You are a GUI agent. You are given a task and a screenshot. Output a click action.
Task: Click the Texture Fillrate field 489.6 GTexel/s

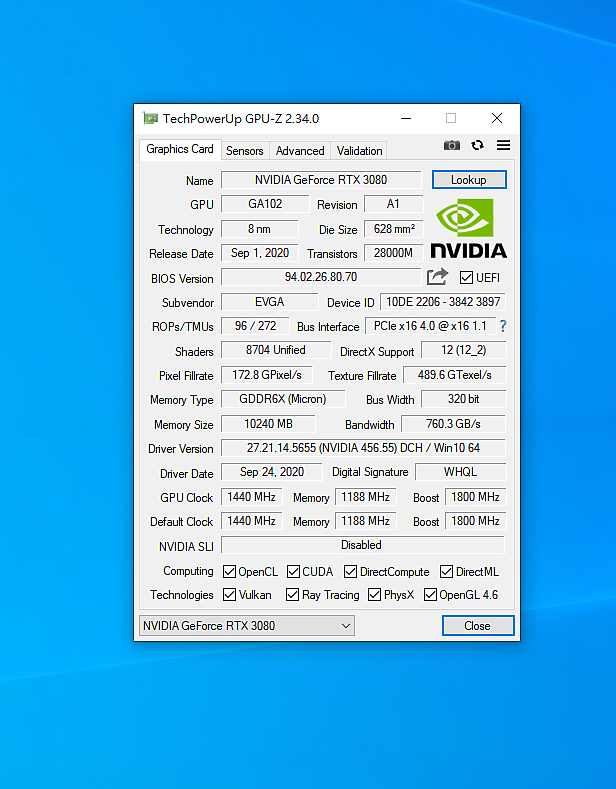coord(454,375)
